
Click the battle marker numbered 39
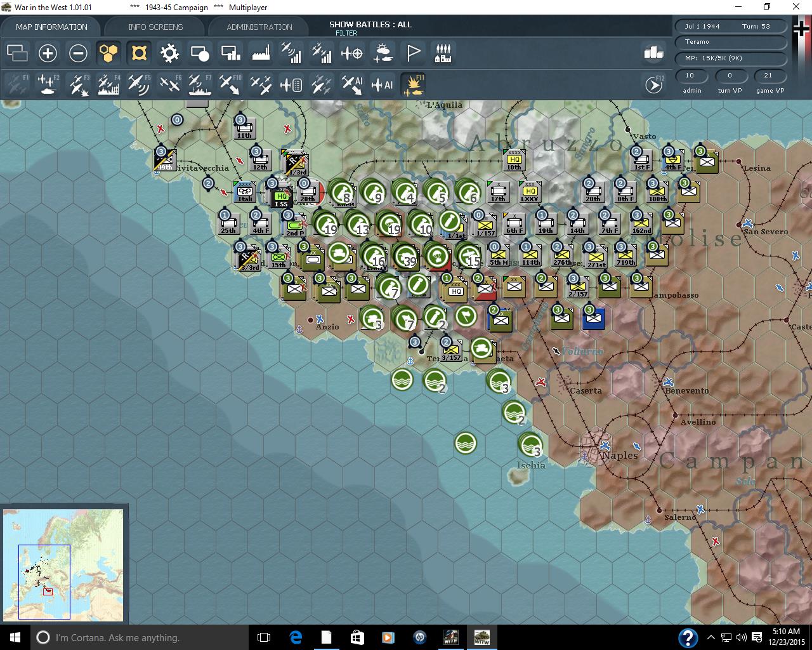(405, 255)
